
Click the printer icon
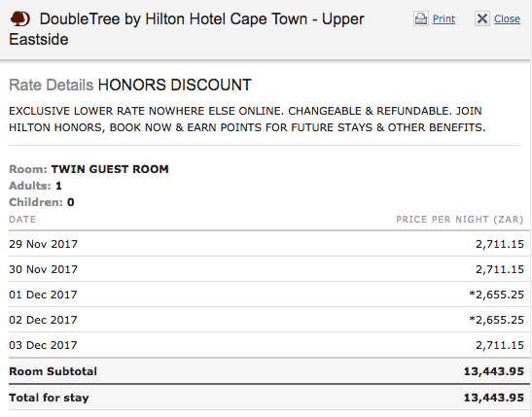click(421, 18)
